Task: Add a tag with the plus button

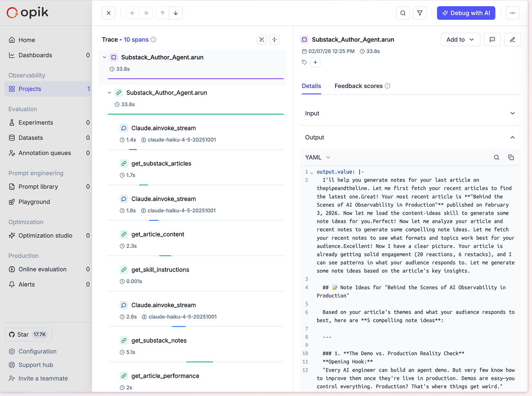Action: click(315, 62)
